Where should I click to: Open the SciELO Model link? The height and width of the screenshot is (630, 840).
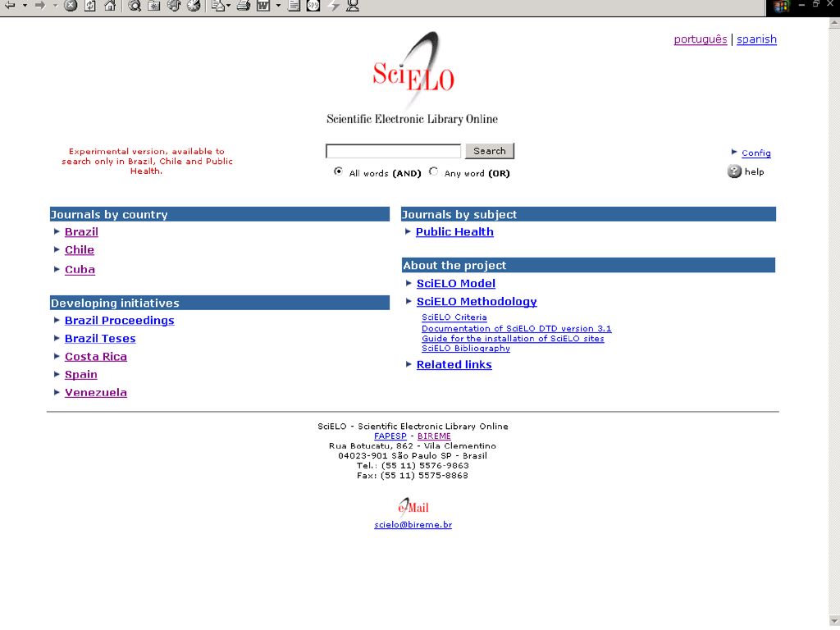(456, 283)
